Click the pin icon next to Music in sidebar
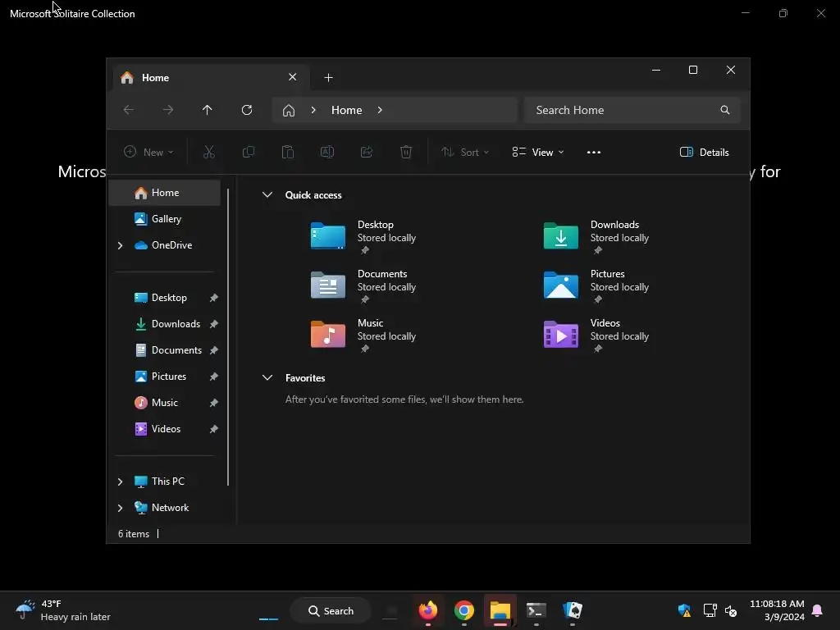Viewport: 840px width, 630px height. click(x=214, y=403)
